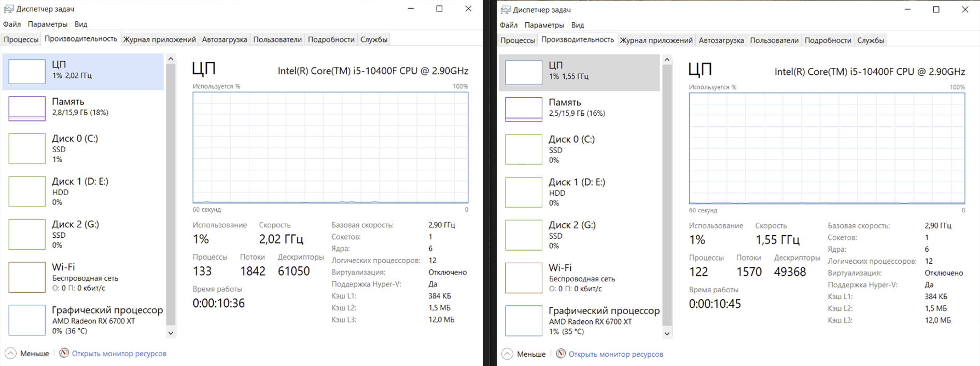Switch to the Процессы tab in left window

pos(21,39)
